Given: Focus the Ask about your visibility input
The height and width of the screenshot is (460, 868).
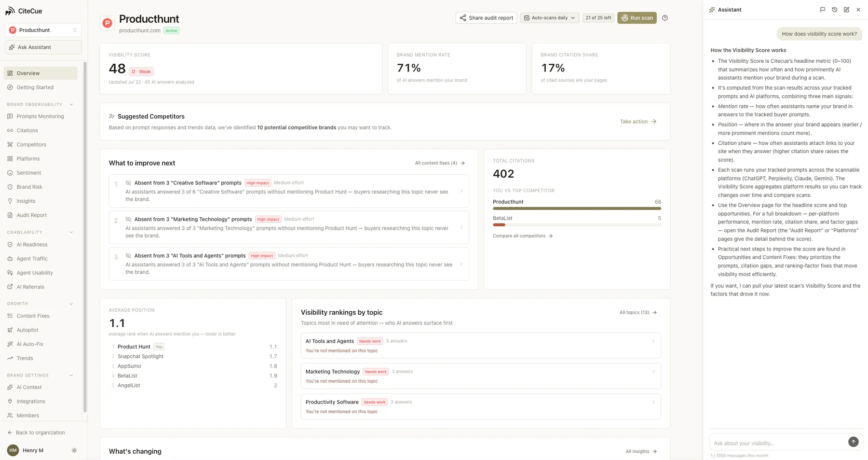Looking at the screenshot, I should [778, 443].
